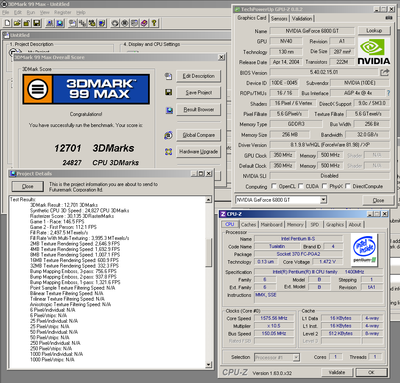This screenshot has height=383, width=400.
Task: Click the Core Speed value in CPU-Z
Action: [274, 318]
